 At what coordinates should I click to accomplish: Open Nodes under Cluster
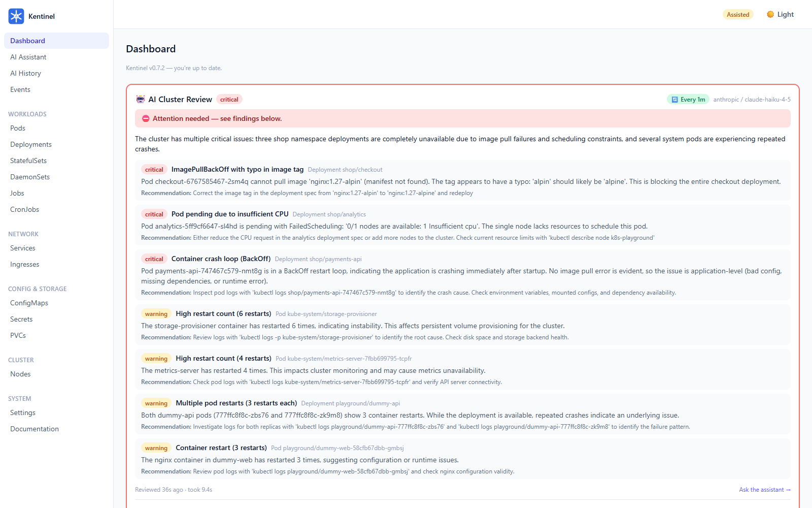click(56, 374)
